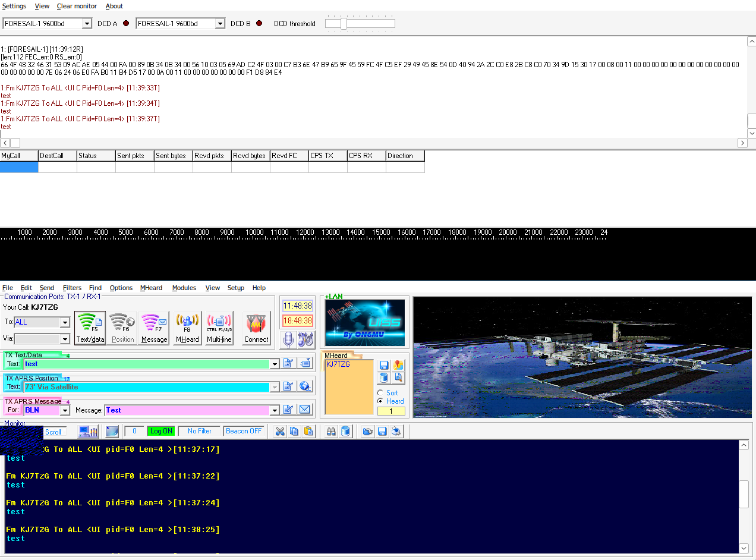Viewport: 756px width, 560px height.
Task: Click the DCD threshold slider
Action: click(344, 24)
